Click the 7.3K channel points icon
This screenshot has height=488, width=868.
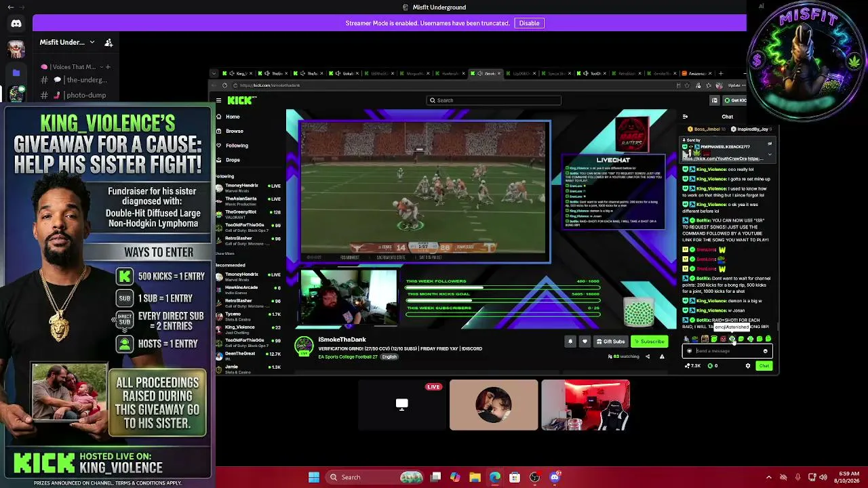click(x=687, y=366)
